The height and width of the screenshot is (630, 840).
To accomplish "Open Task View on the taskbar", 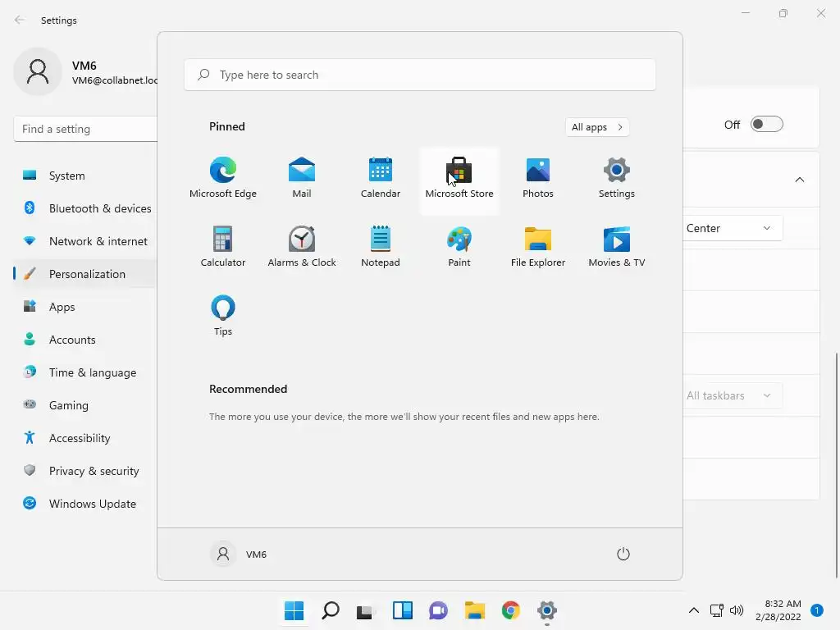I will [366, 610].
